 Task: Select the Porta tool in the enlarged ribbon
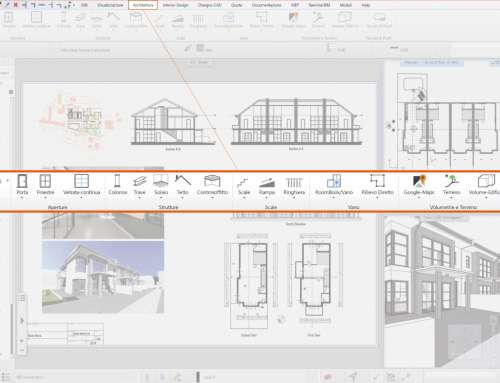click(22, 185)
